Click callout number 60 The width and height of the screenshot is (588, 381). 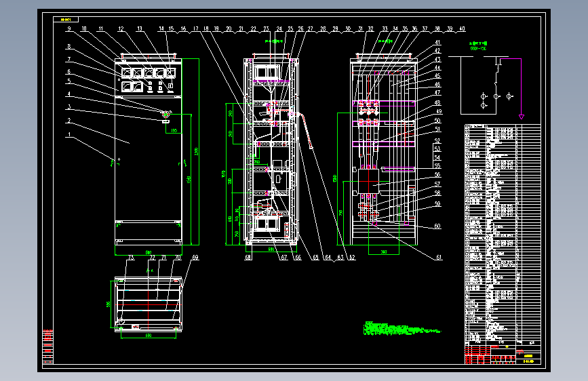pos(437,226)
